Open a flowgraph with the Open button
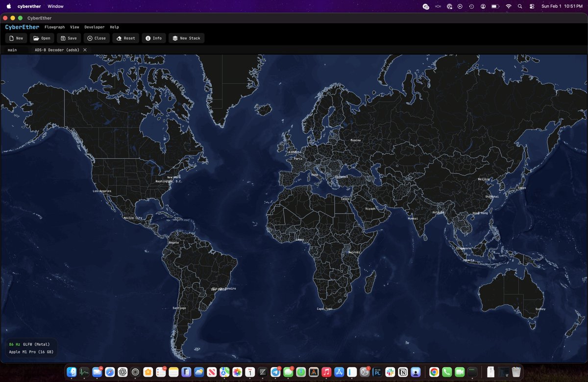The image size is (588, 382). 42,38
